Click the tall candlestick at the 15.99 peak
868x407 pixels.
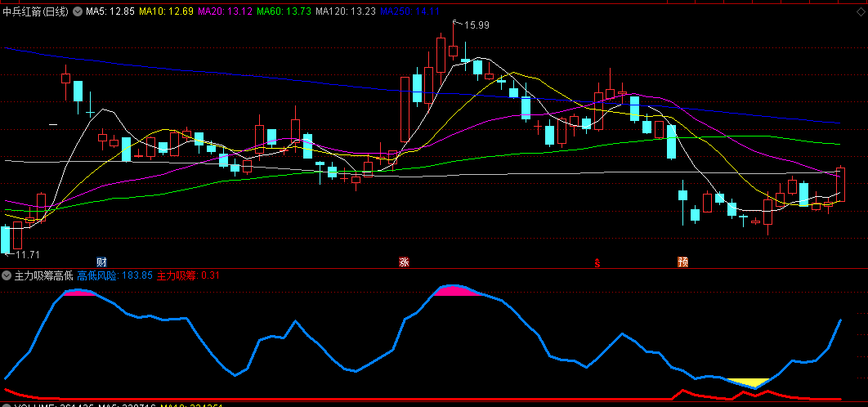tap(441, 55)
